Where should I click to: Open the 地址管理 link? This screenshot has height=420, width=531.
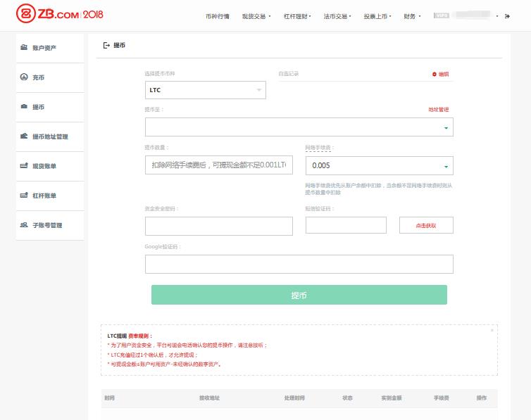tap(438, 110)
